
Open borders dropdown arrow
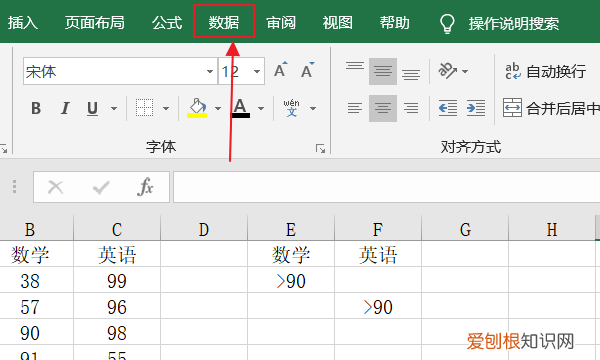coord(166,109)
